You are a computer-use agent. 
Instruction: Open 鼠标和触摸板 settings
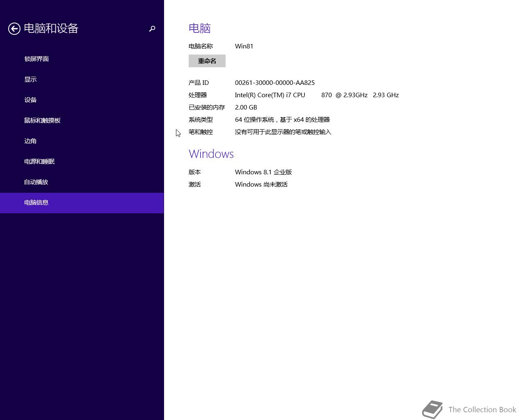[82, 121]
